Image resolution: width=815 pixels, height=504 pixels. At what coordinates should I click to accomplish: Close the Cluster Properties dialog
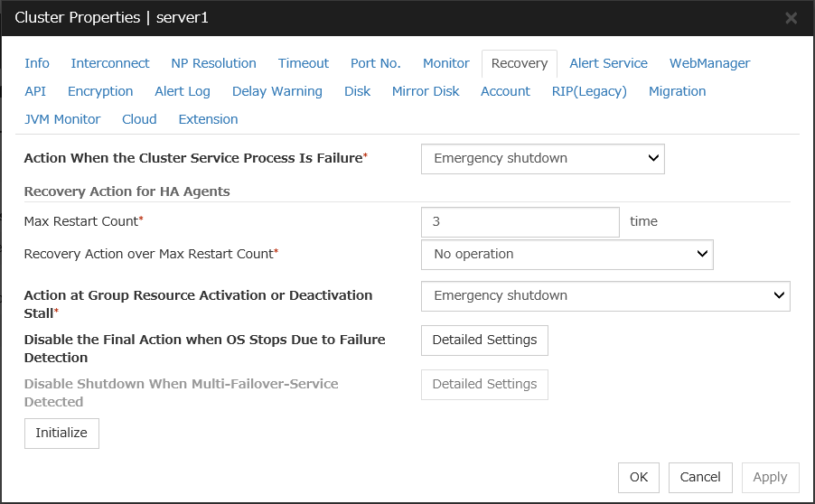pos(792,18)
